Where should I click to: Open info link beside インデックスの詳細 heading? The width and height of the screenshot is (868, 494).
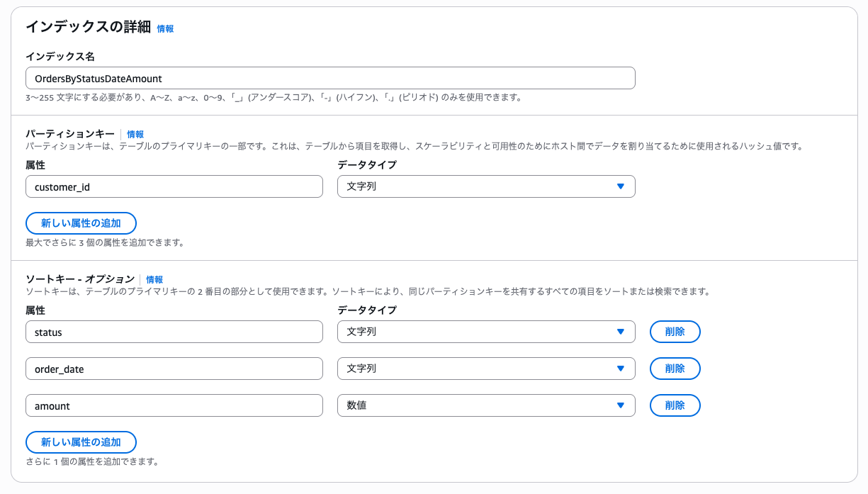[165, 29]
